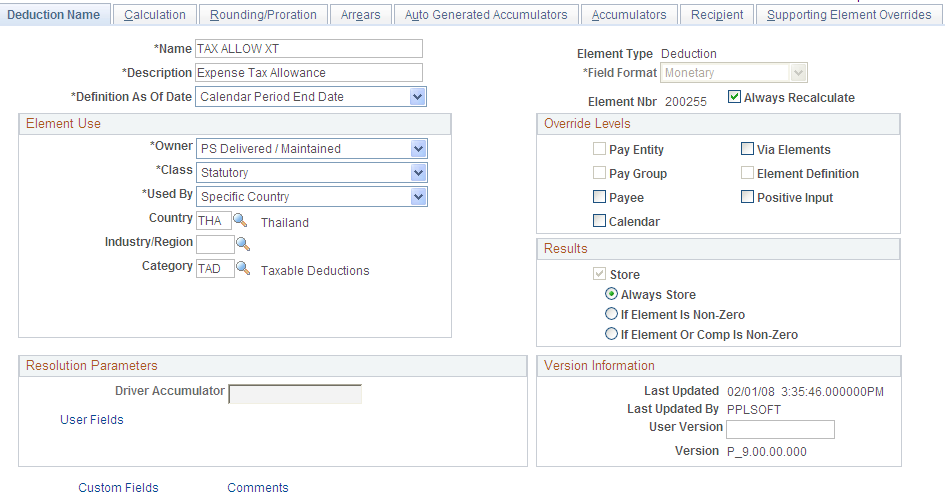The width and height of the screenshot is (945, 499).
Task: Open the Industry/Region lookup magnifier icon
Action: point(242,244)
